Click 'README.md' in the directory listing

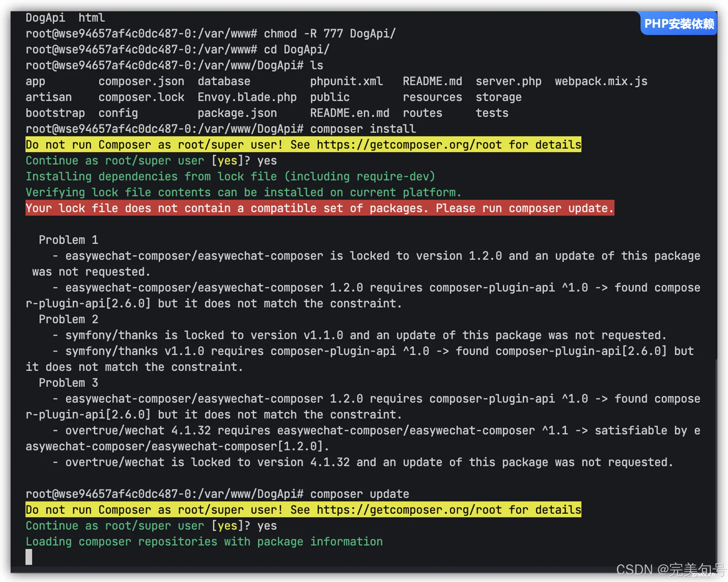coord(432,81)
